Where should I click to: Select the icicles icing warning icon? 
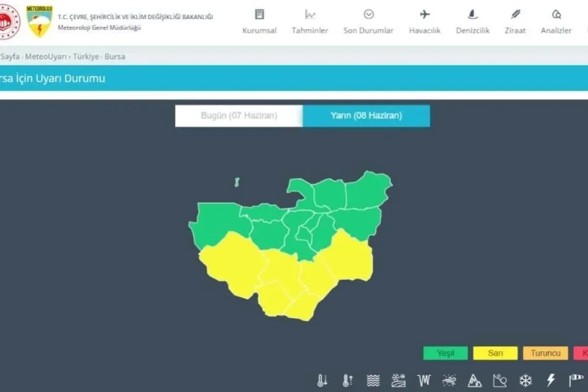(424, 380)
